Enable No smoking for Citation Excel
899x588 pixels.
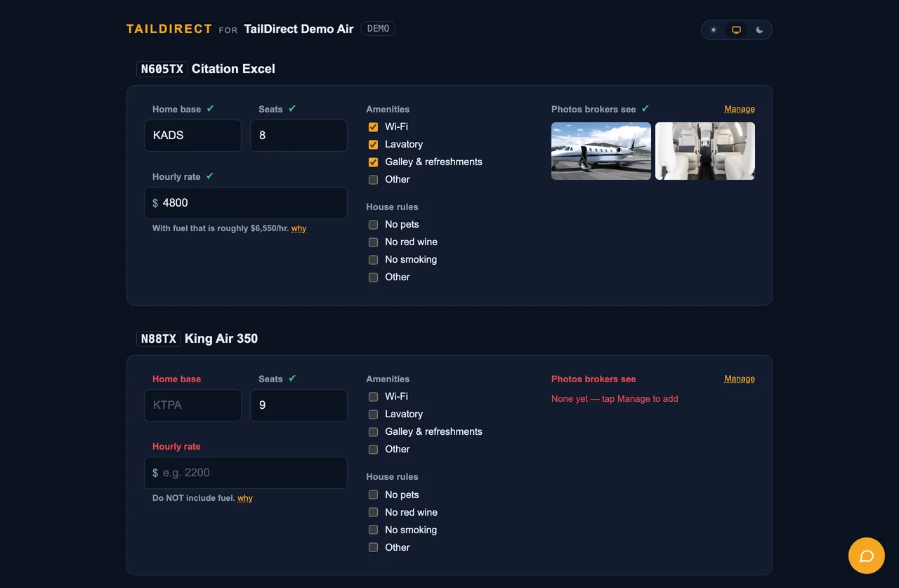[373, 260]
